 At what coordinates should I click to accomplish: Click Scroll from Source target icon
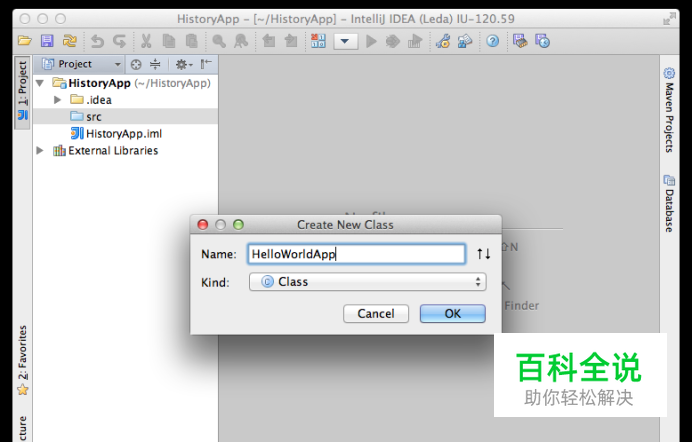pyautogui.click(x=136, y=65)
